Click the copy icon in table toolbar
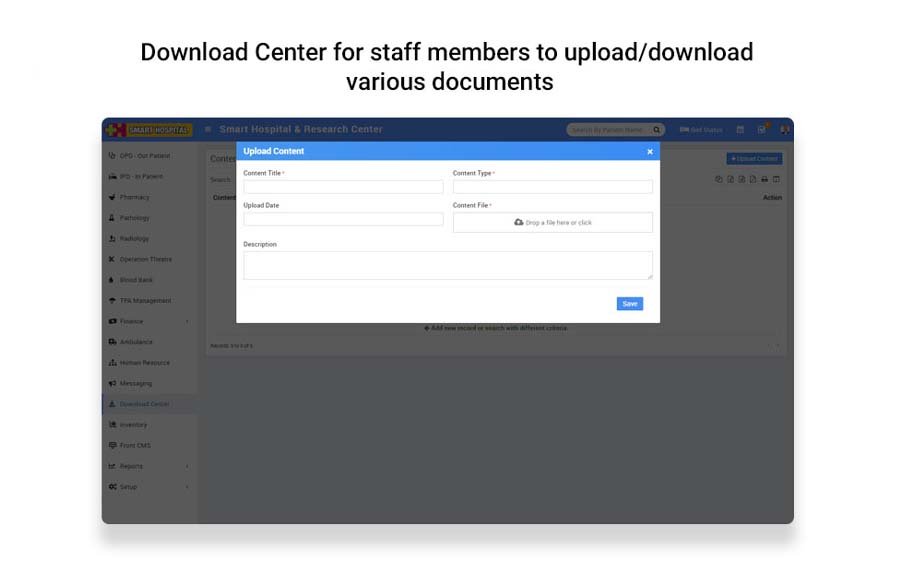The width and height of the screenshot is (900, 583). pyautogui.click(x=718, y=179)
